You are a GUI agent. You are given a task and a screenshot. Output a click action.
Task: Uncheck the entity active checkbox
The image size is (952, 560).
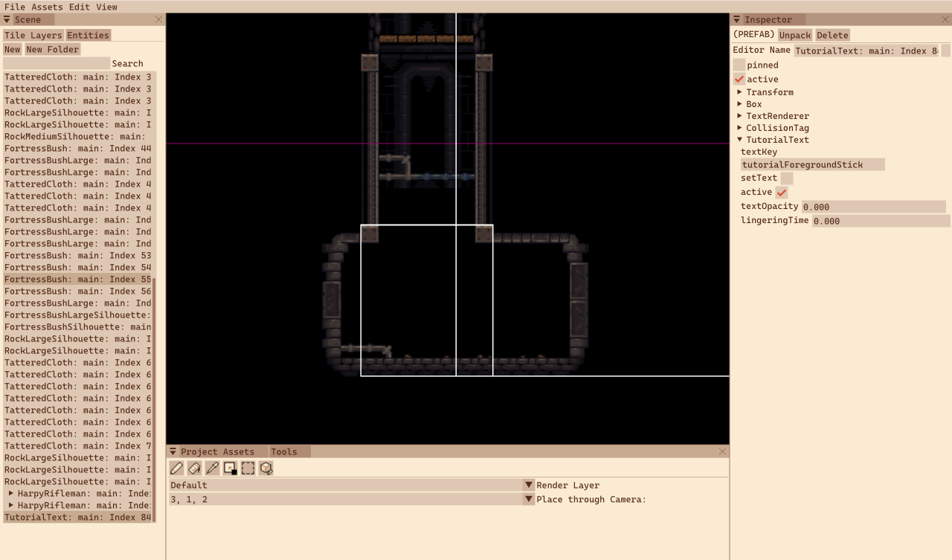739,79
